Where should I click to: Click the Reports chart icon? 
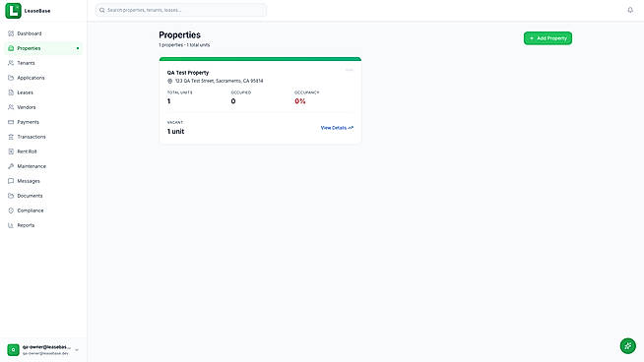[11, 225]
